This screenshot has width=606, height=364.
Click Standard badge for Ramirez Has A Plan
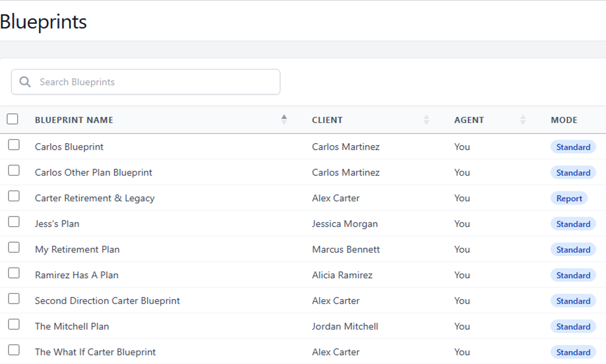[573, 275]
